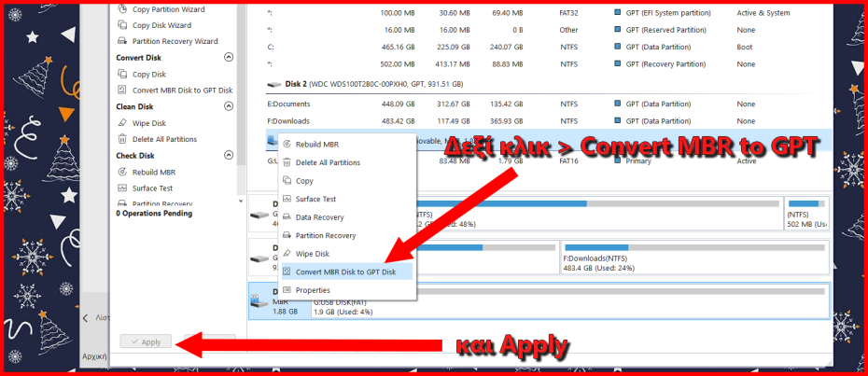Select the F:Downloads(NTFS) block in disk map
The width and height of the screenshot is (868, 376).
click(694, 257)
